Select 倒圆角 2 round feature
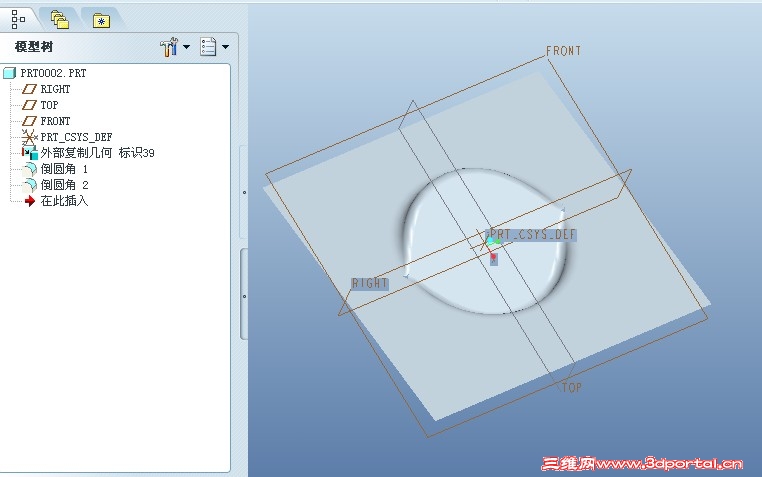 [x=64, y=185]
